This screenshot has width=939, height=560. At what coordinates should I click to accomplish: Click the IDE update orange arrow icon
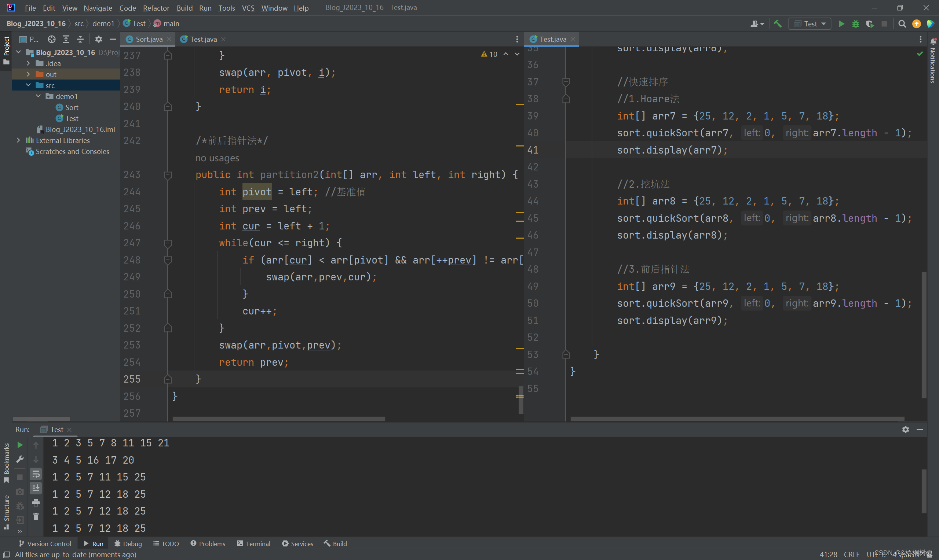coord(916,24)
